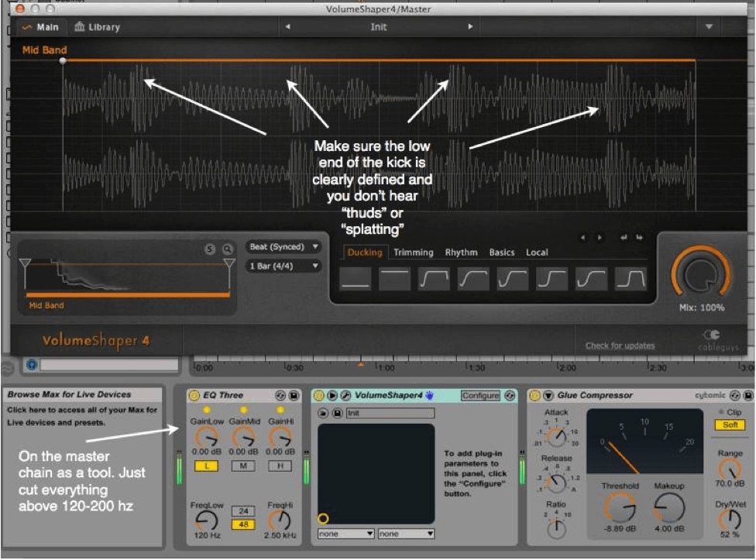756x560 pixels.
Task: Open the preset menu arrow at top right
Action: 709,27
